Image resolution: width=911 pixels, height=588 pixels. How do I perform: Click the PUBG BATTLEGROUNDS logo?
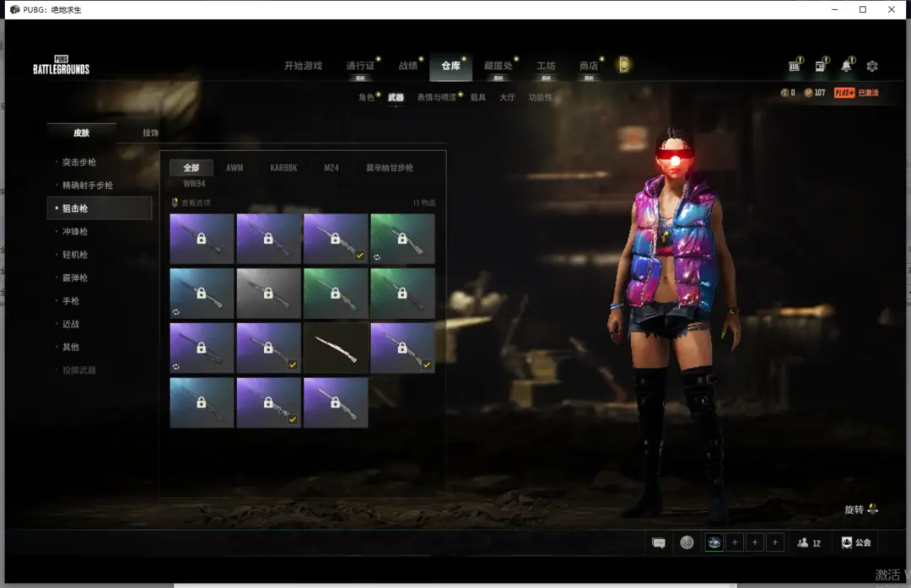click(x=61, y=65)
